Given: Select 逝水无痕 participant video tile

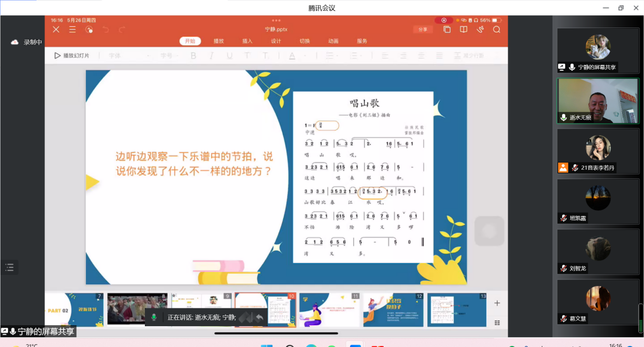Looking at the screenshot, I should tap(598, 101).
